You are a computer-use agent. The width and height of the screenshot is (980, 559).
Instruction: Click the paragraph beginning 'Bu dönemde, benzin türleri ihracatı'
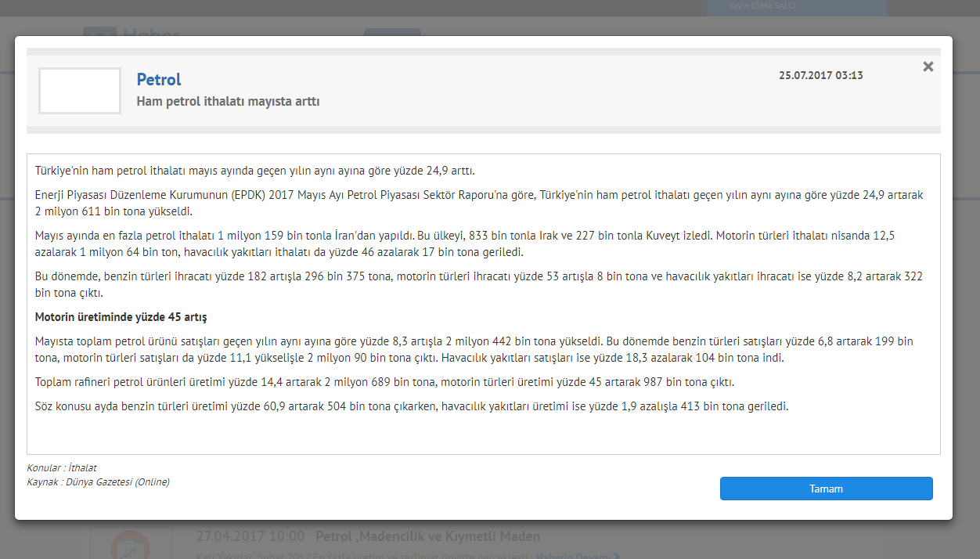[479, 284]
